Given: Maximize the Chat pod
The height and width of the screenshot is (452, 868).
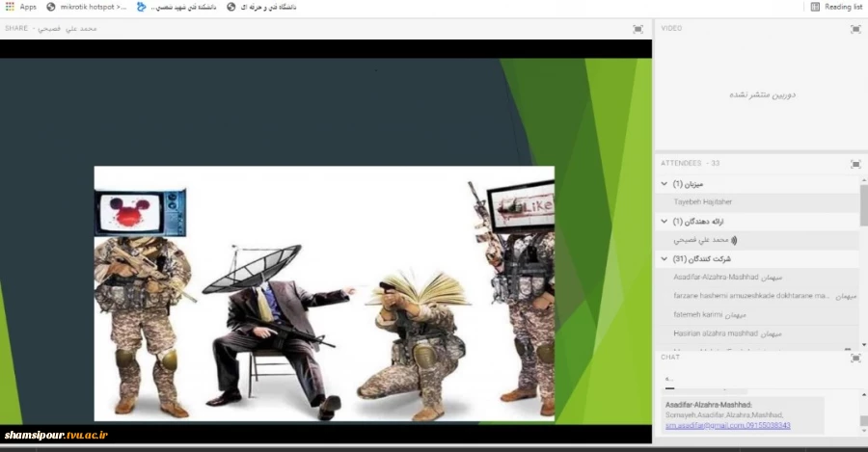Looking at the screenshot, I should (855, 358).
